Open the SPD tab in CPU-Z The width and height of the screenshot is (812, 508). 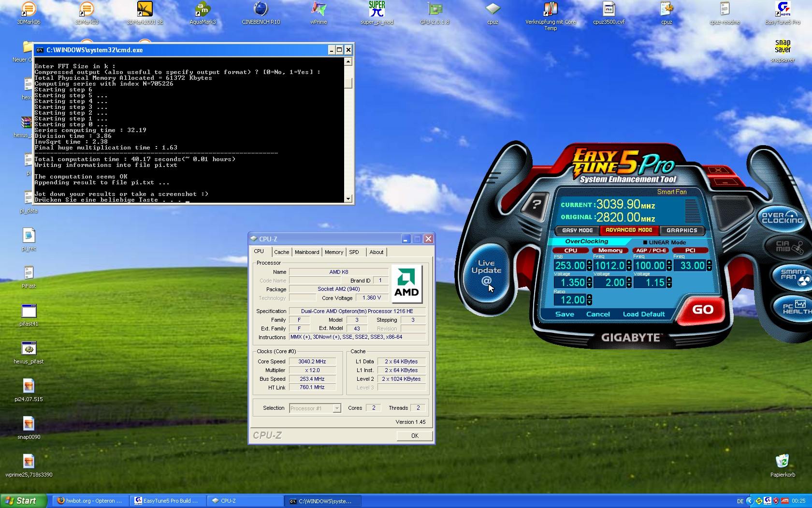pyautogui.click(x=354, y=252)
